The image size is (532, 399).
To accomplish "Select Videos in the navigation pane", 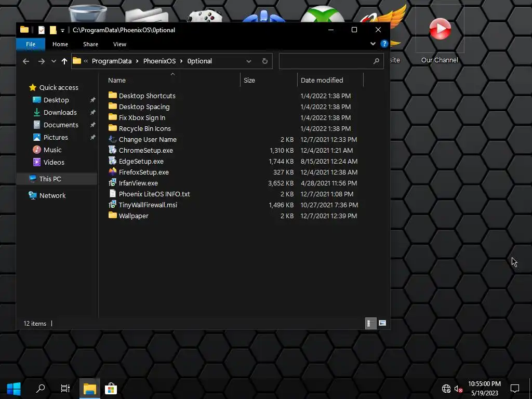I will click(x=54, y=163).
